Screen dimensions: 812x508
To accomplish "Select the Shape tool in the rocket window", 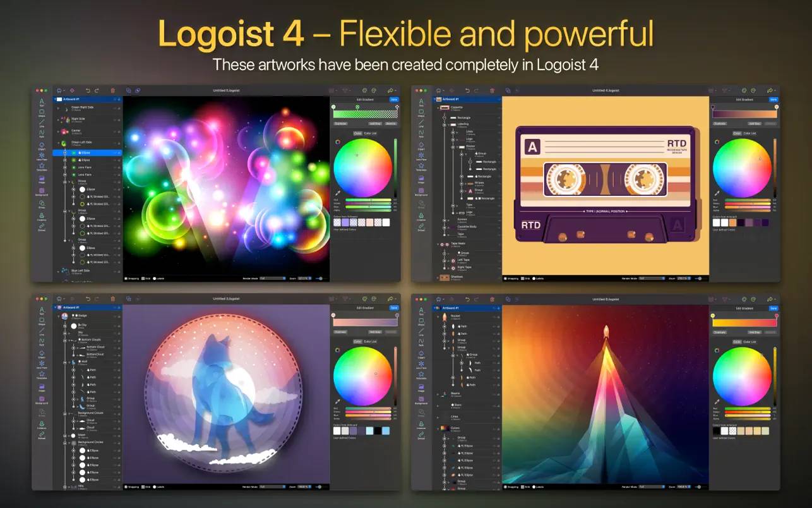I will (421, 322).
